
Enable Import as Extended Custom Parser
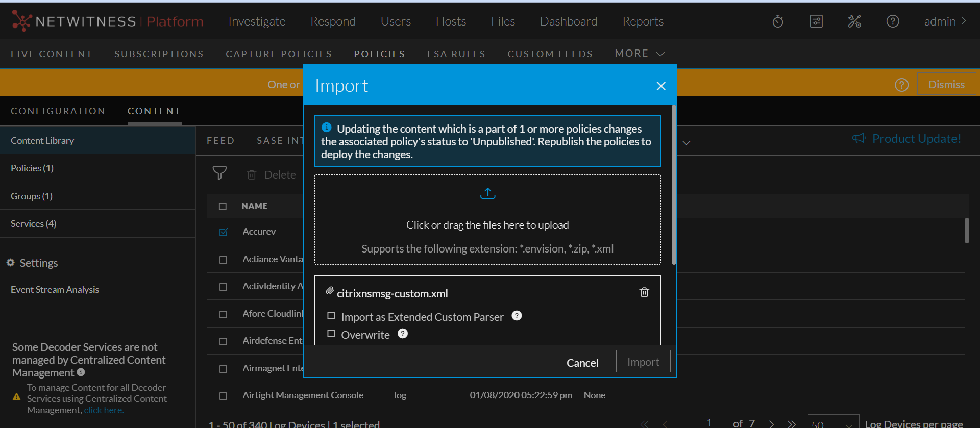(x=331, y=316)
